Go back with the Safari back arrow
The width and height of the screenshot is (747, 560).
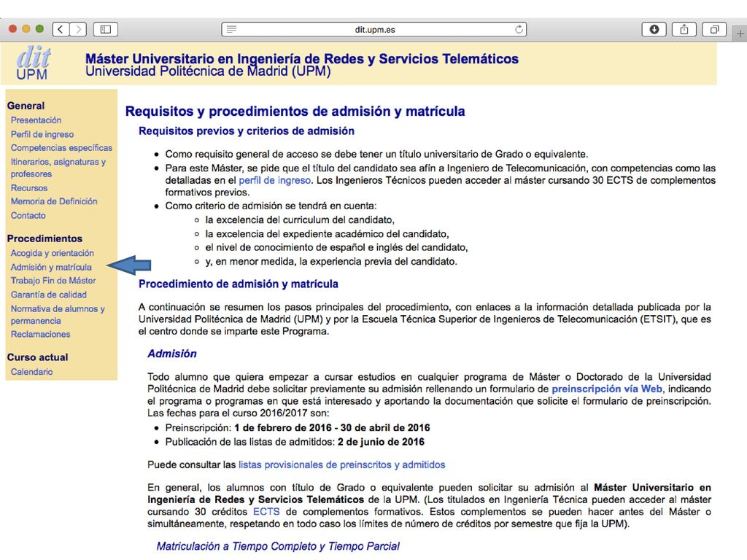[x=61, y=29]
